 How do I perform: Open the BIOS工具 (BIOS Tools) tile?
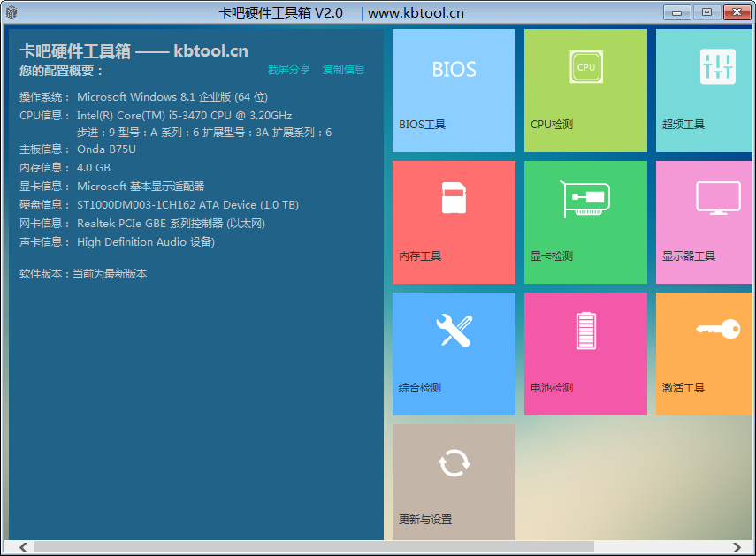coord(453,89)
